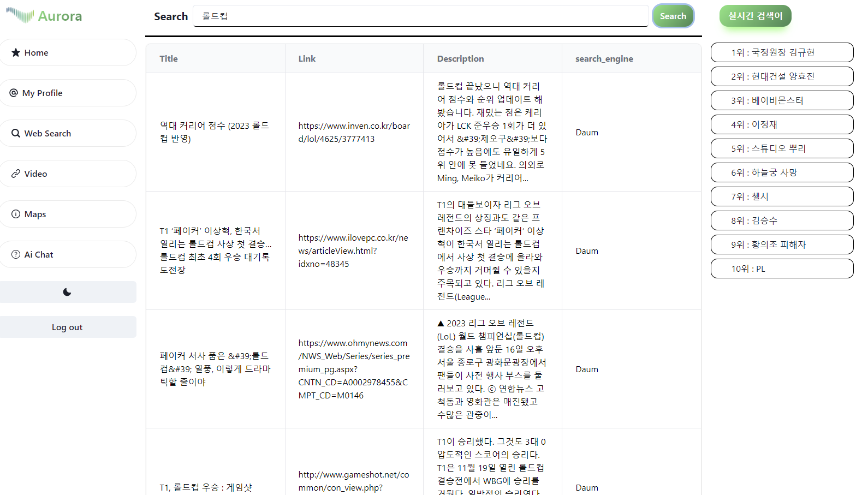
Task: Click title 페이커 서사 품은 롤드컵 열풍
Action: click(x=215, y=369)
